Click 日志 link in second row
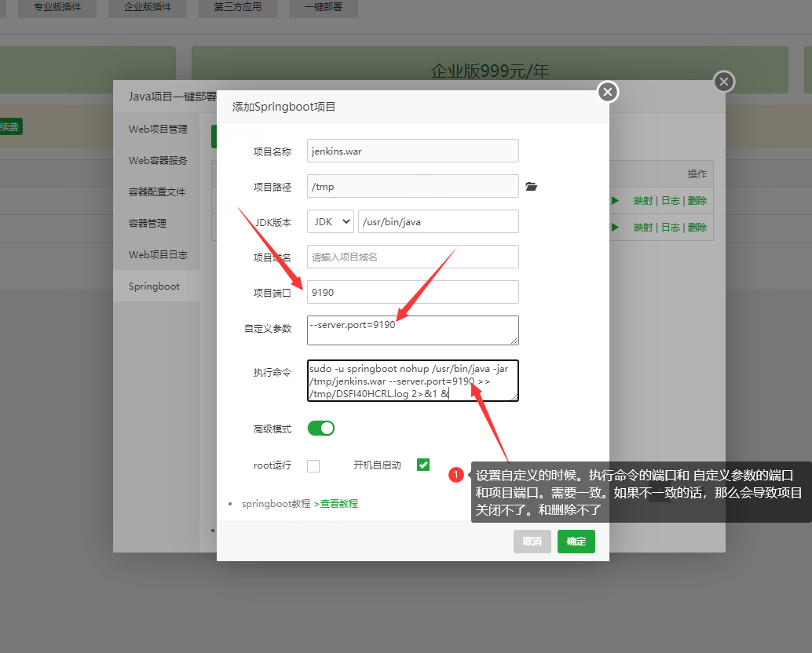Screen dimensions: 812x653 click(x=671, y=227)
